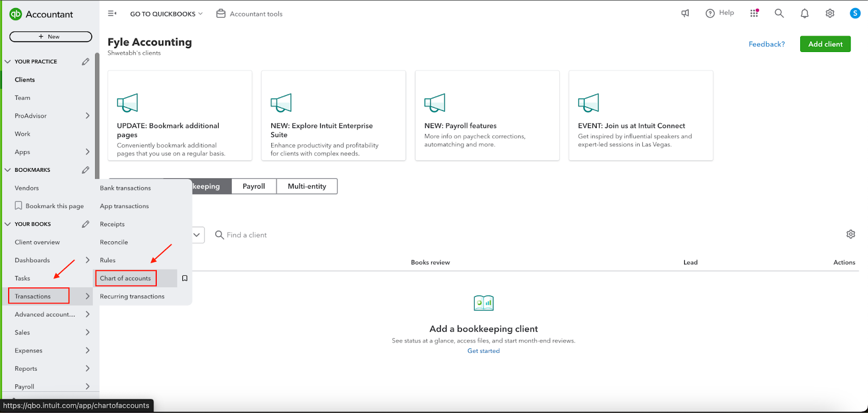This screenshot has width=868, height=413.
Task: Switch to the Multi-entity tab
Action: point(307,186)
